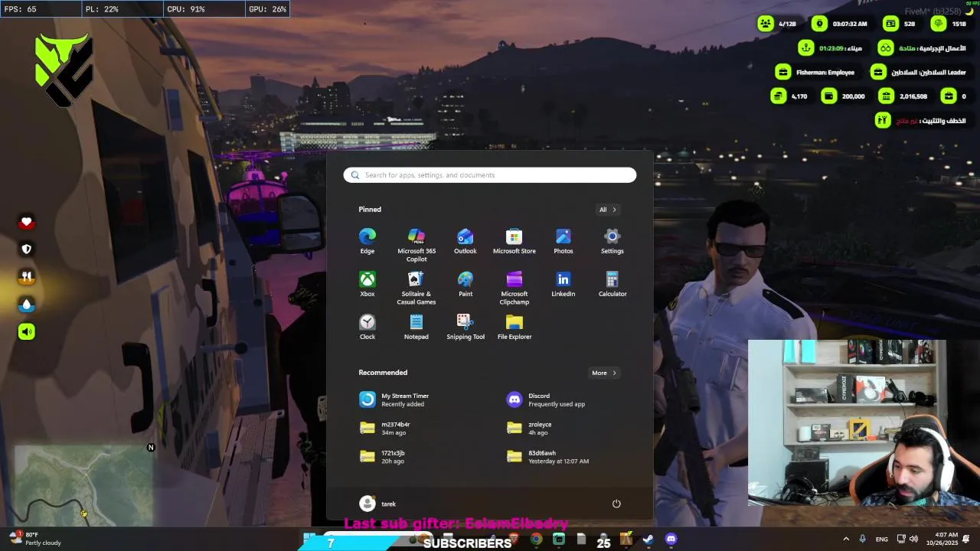Click the Fisherman: Employee job label
980x551 pixels.
pyautogui.click(x=825, y=73)
